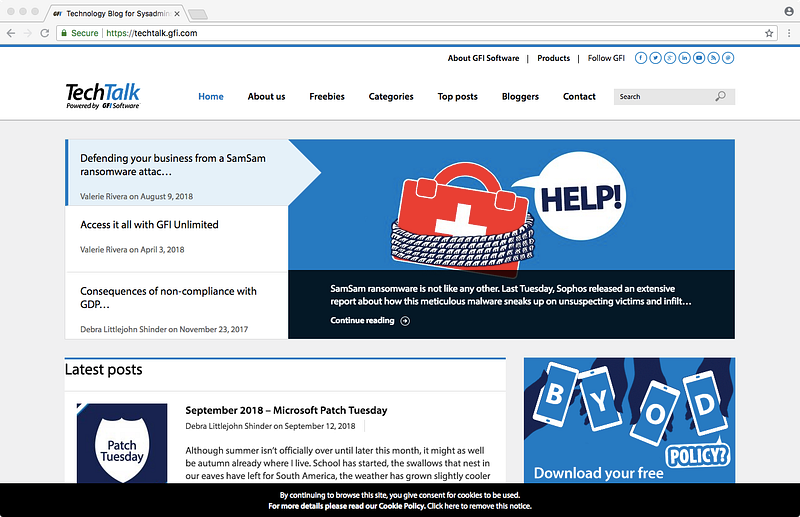This screenshot has width=800, height=517.
Task: Click 'Valerie Rivera on April 3, 2018' text
Action: (132, 250)
